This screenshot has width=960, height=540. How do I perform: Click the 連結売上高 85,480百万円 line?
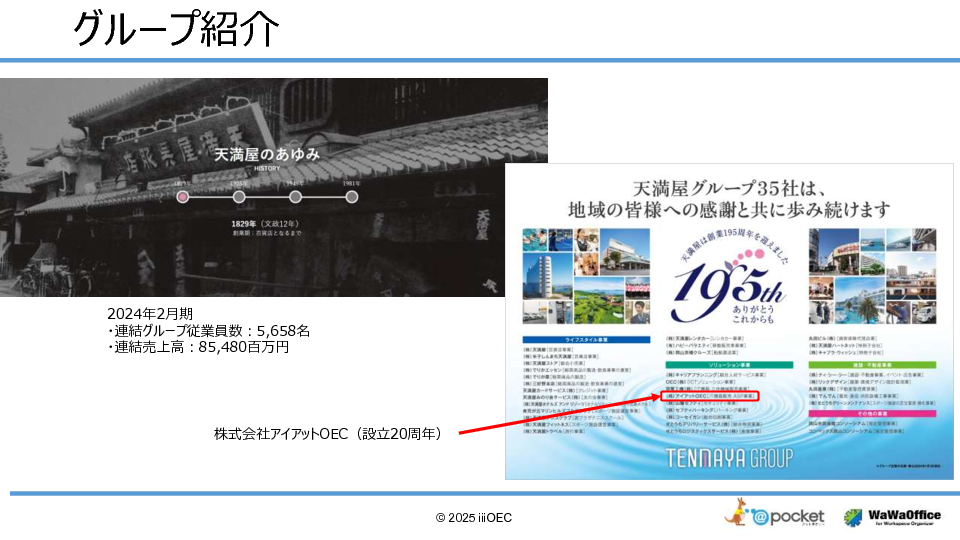(x=198, y=347)
